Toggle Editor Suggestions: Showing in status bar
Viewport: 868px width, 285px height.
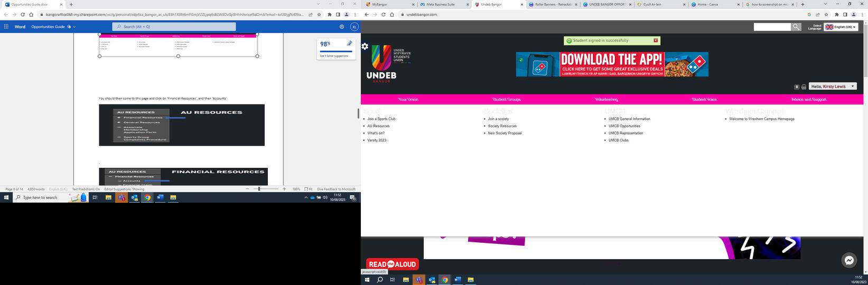tap(124, 189)
